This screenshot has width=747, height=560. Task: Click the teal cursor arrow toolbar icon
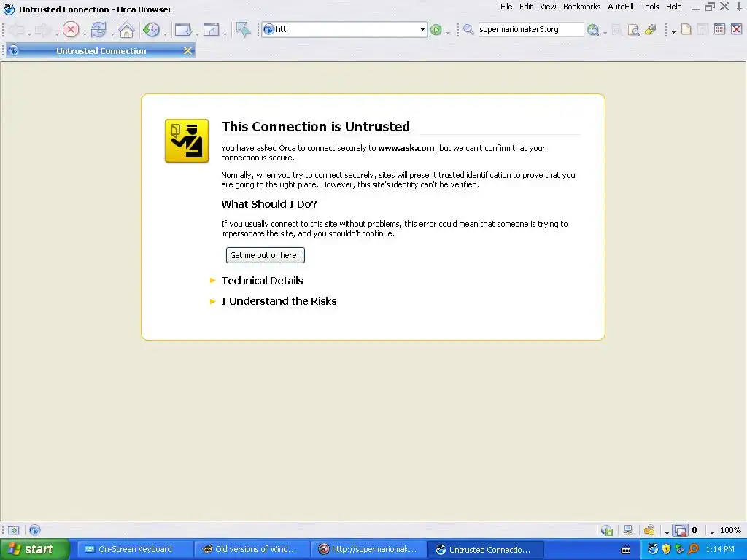coord(244,29)
